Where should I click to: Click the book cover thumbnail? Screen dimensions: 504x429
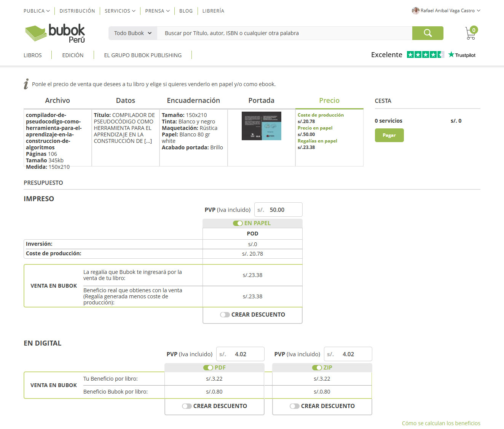click(262, 126)
